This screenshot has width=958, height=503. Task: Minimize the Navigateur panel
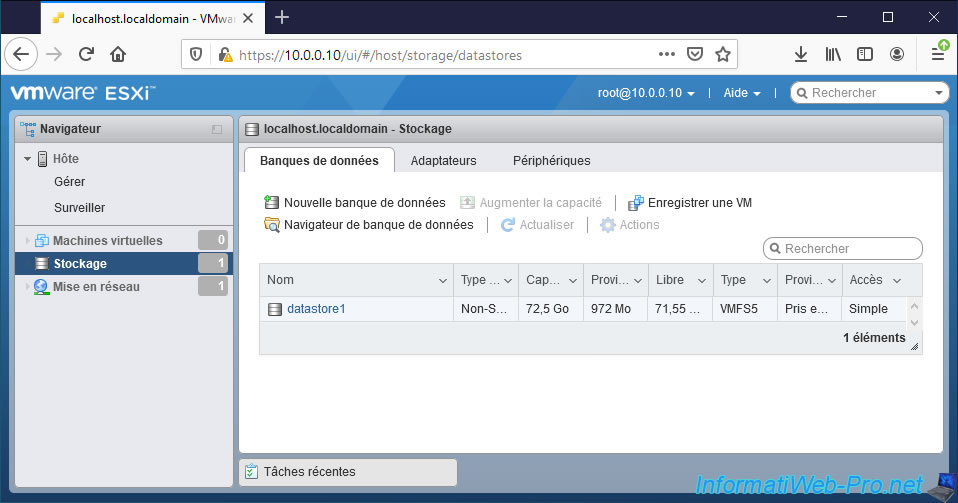(x=217, y=129)
